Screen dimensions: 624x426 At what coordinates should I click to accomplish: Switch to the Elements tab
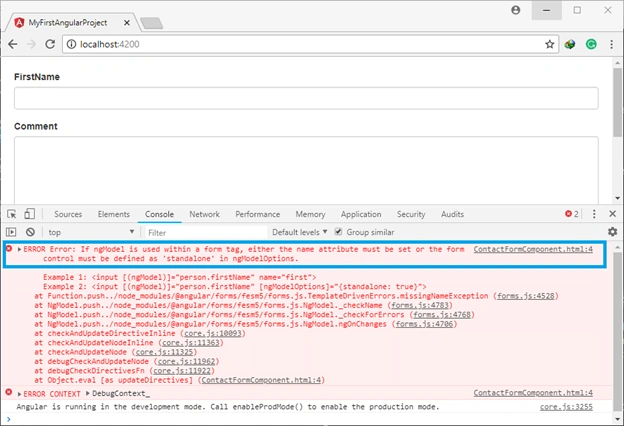[x=114, y=214]
